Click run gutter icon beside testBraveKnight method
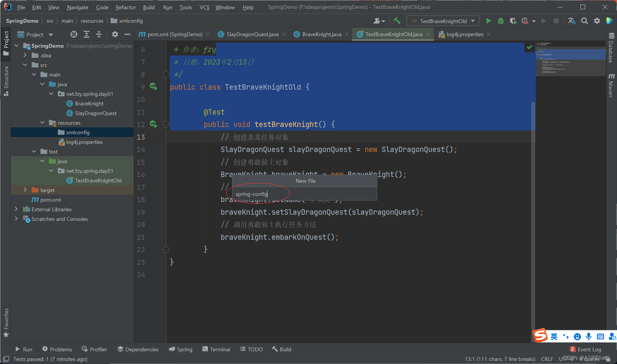This screenshot has width=617, height=364. pyautogui.click(x=154, y=124)
